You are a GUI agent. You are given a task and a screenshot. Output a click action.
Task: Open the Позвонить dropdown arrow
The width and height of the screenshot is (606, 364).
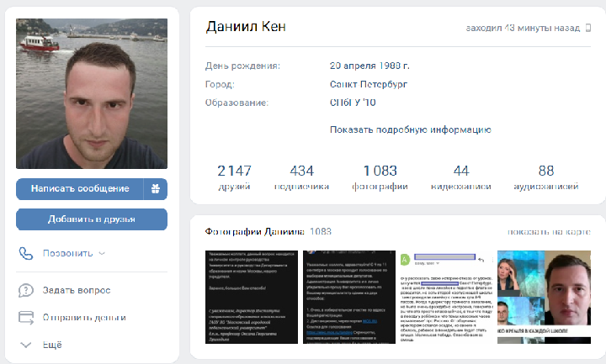pos(102,254)
